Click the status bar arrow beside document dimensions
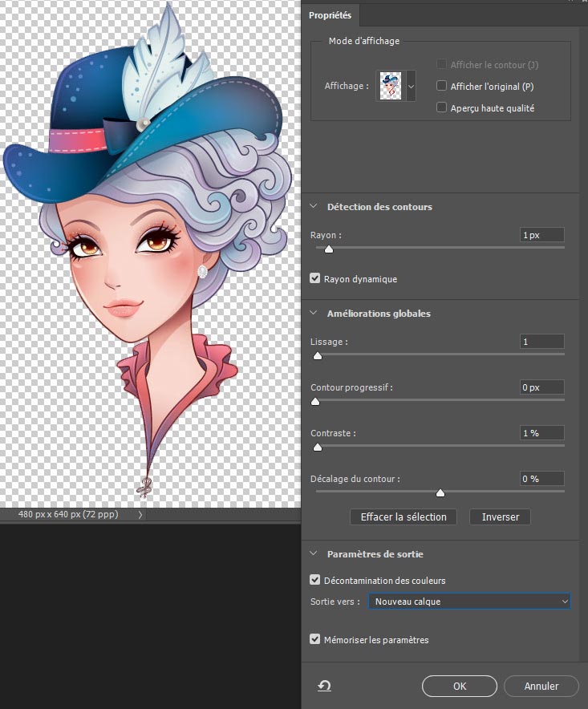This screenshot has height=709, width=588. 140,515
